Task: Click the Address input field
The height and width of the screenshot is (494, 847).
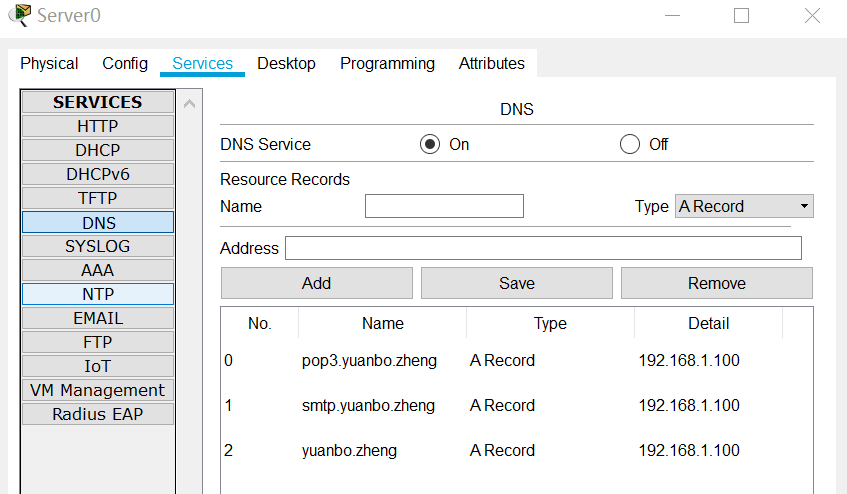Action: (x=543, y=248)
